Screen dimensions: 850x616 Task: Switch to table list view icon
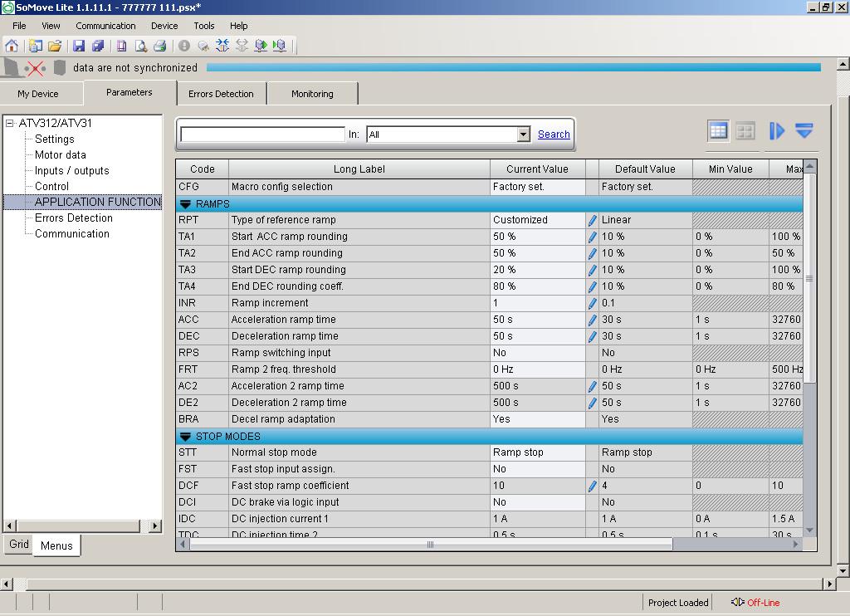tap(718, 130)
